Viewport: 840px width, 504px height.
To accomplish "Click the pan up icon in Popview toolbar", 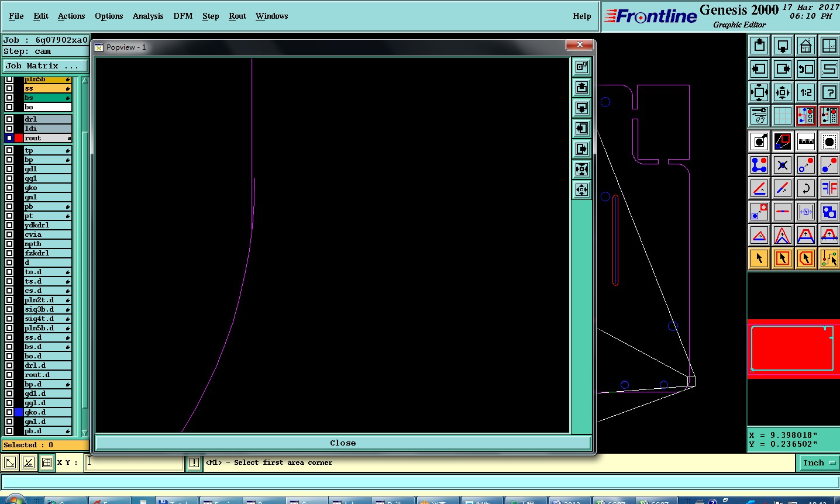I will (x=581, y=87).
